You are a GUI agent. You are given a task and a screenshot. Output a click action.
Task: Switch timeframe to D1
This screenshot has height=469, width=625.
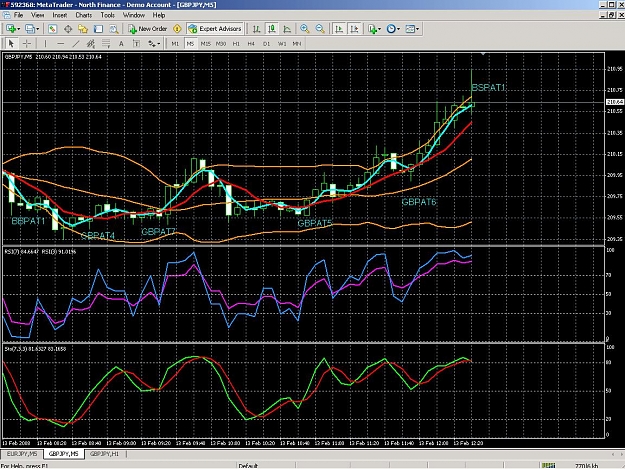point(266,43)
